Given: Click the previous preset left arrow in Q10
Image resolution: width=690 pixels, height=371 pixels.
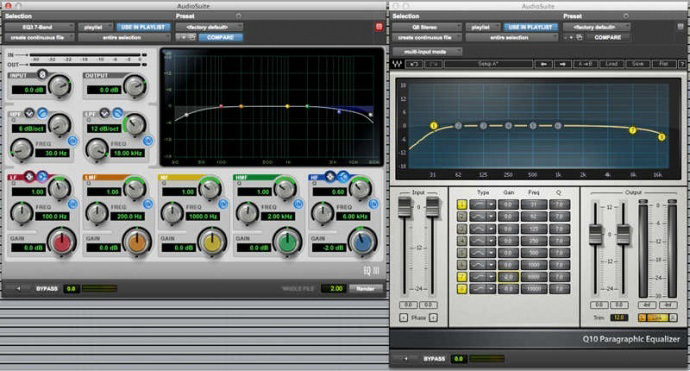Looking at the screenshot, I should click(543, 64).
